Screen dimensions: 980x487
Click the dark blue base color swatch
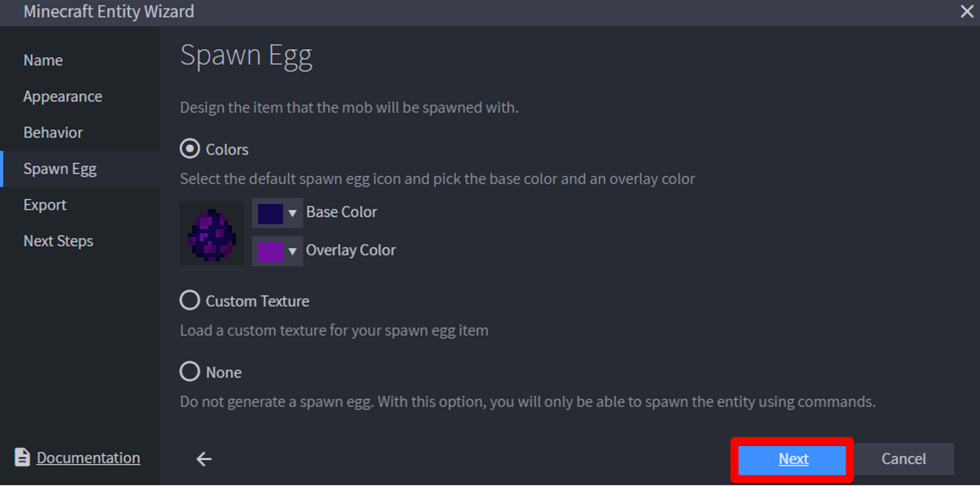pyautogui.click(x=270, y=213)
